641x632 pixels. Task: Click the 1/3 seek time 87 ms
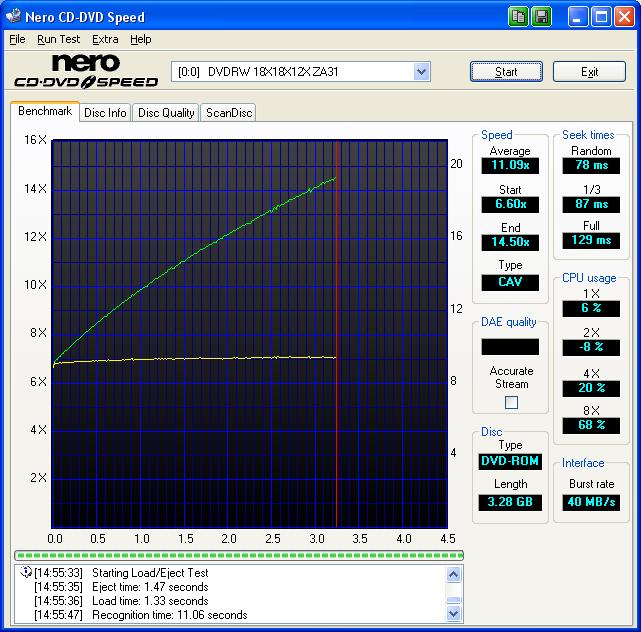[591, 204]
